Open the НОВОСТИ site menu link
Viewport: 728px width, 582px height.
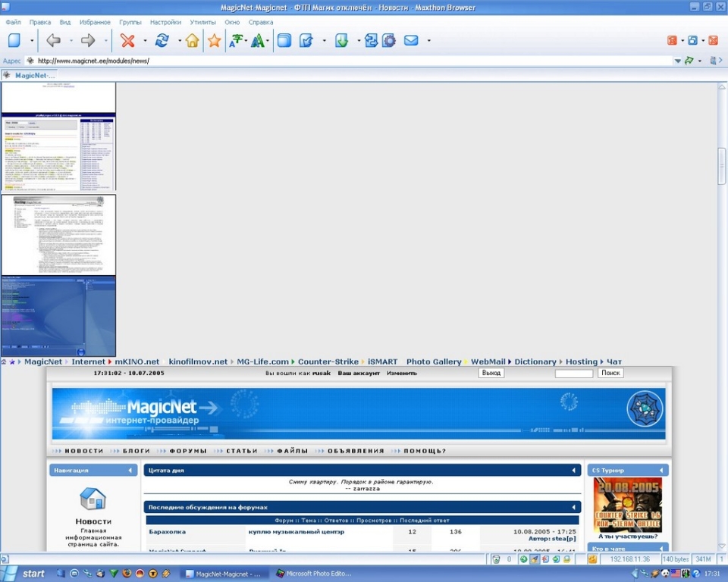coord(83,451)
